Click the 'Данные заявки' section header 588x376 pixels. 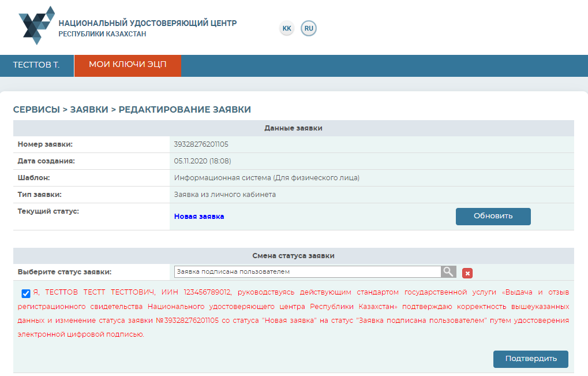coord(293,128)
